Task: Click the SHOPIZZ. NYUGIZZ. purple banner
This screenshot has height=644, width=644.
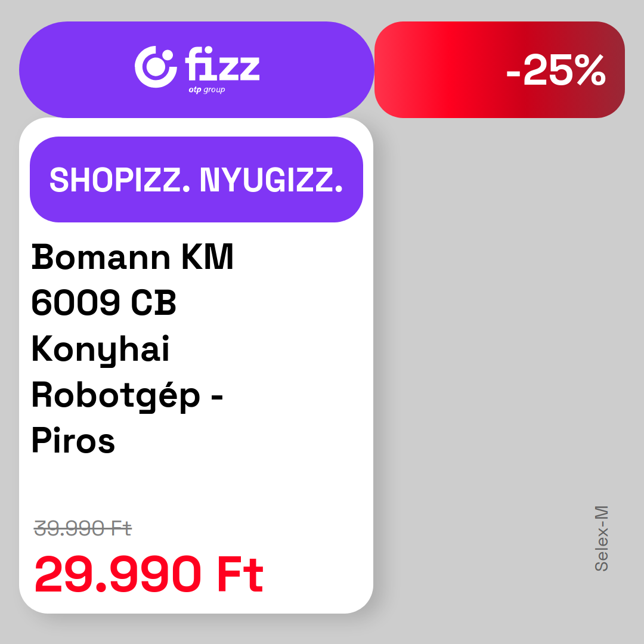Action: click(196, 179)
